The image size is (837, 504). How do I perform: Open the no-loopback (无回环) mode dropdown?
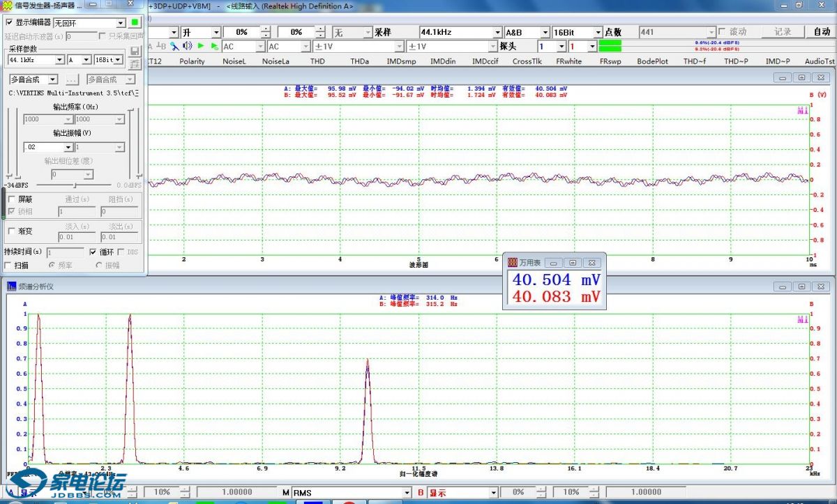click(x=121, y=23)
